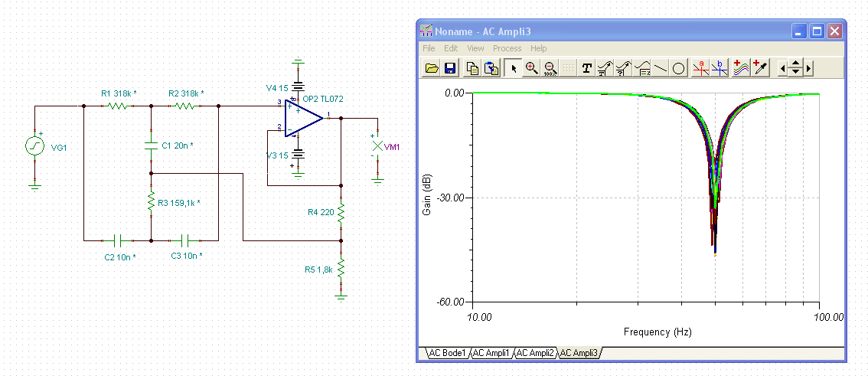Click the curve question-mark identify icon
The height and width of the screenshot is (379, 868).
[624, 68]
